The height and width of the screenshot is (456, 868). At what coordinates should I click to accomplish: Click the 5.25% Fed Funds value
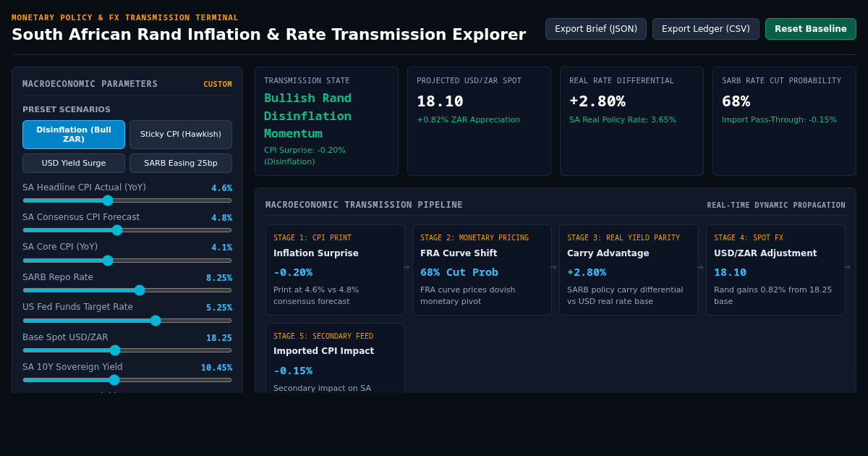219,308
